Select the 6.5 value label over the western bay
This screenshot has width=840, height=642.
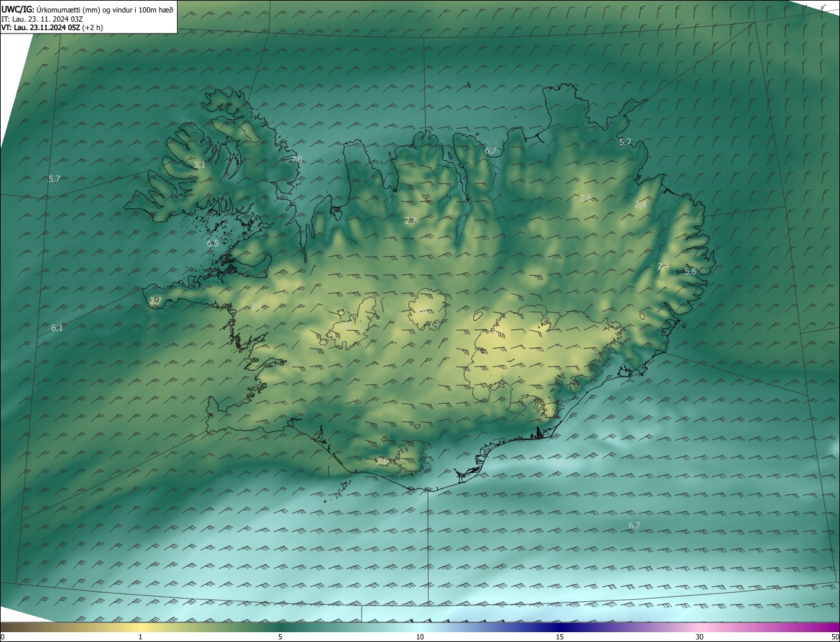tap(213, 244)
